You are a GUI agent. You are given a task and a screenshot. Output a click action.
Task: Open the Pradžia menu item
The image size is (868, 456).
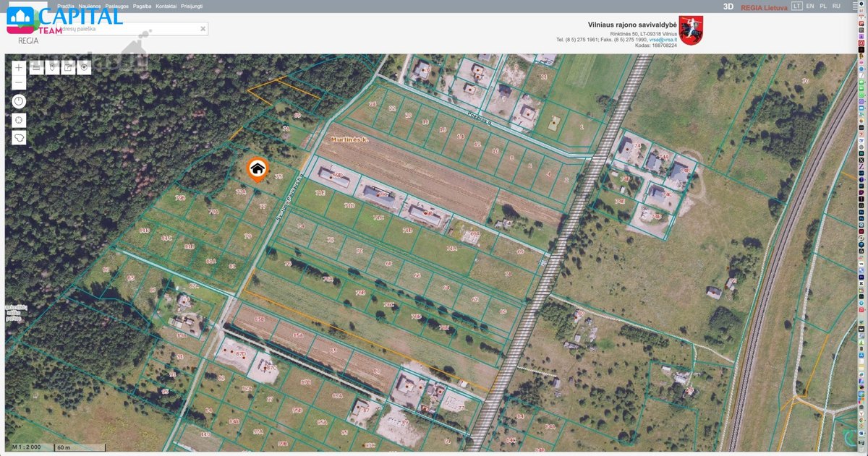click(x=65, y=6)
